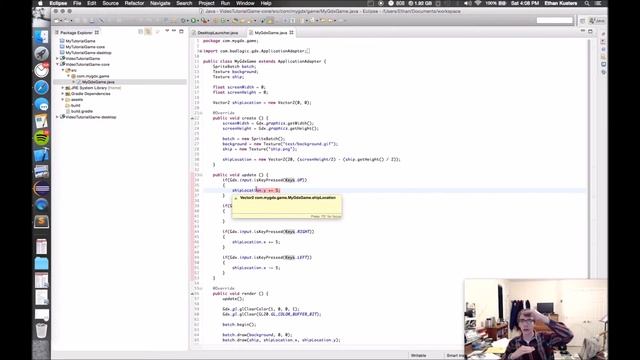Open Notification Center in the menu bar
This screenshot has height=360, width=640.
pos(598,3)
